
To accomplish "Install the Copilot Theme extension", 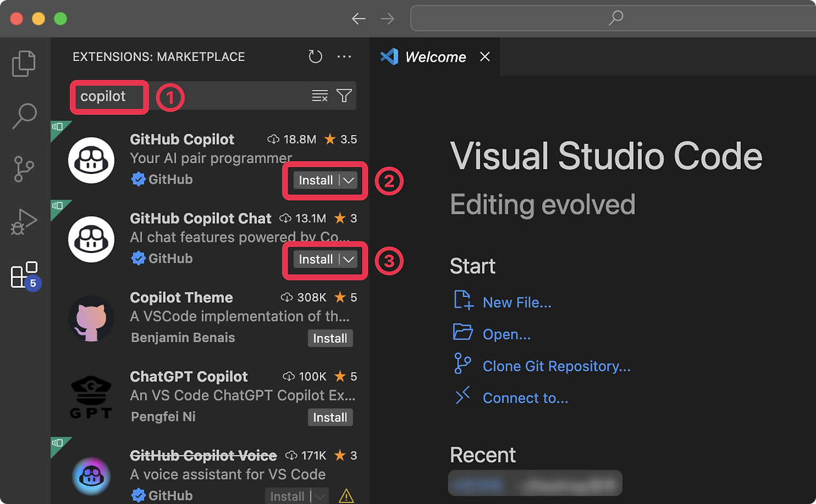I will pyautogui.click(x=330, y=338).
